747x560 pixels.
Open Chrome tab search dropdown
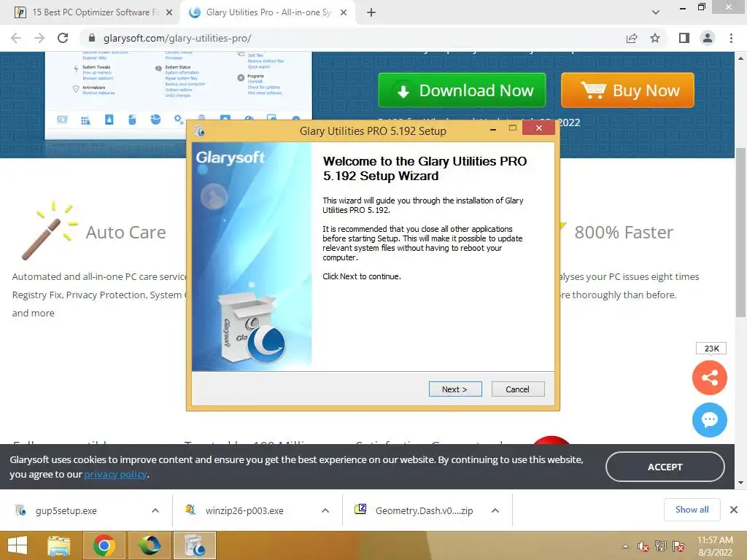click(x=656, y=12)
